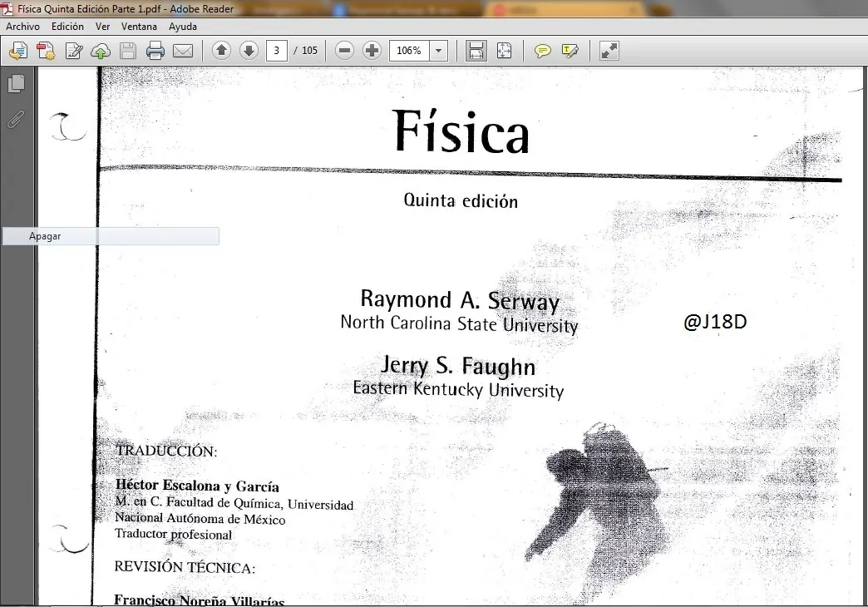Click the 'Héctor Escalona y García' text
This screenshot has width=868, height=607.
click(x=197, y=485)
